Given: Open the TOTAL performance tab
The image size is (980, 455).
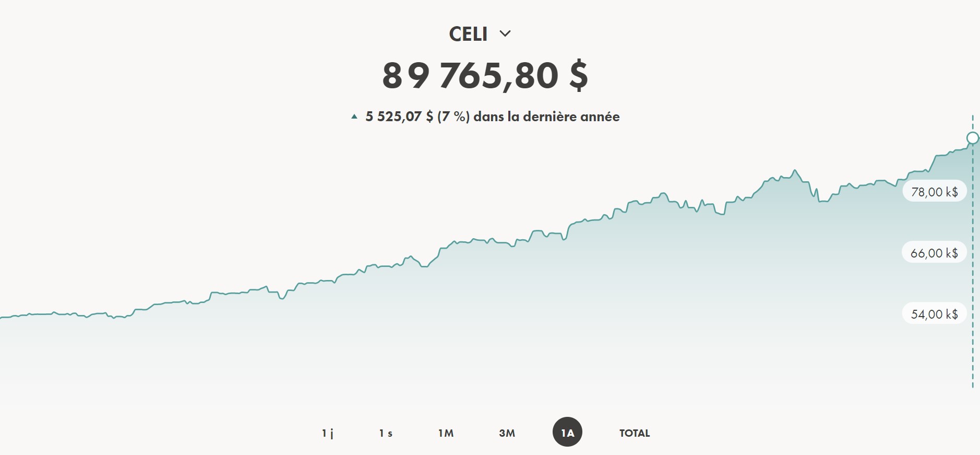Looking at the screenshot, I should click(634, 433).
